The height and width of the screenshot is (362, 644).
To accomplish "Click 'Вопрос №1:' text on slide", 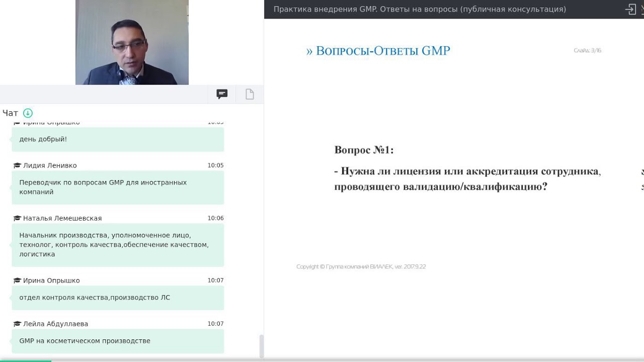I will 364,150.
